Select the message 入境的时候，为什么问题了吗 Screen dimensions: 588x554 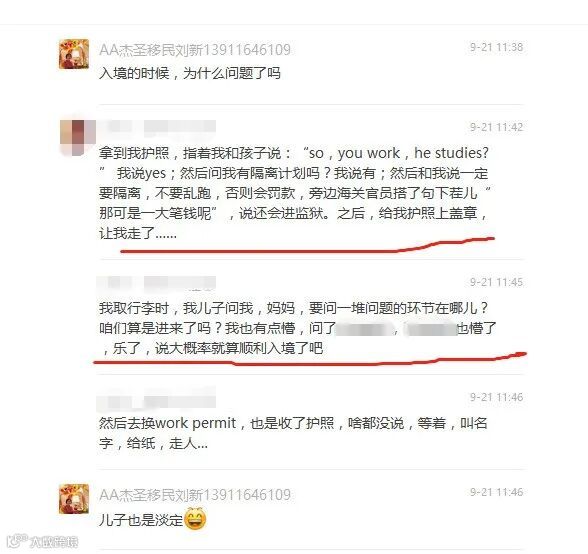pos(190,73)
